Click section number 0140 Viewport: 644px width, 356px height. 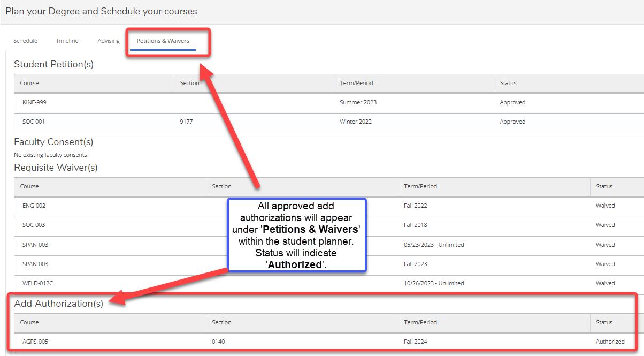tap(218, 342)
